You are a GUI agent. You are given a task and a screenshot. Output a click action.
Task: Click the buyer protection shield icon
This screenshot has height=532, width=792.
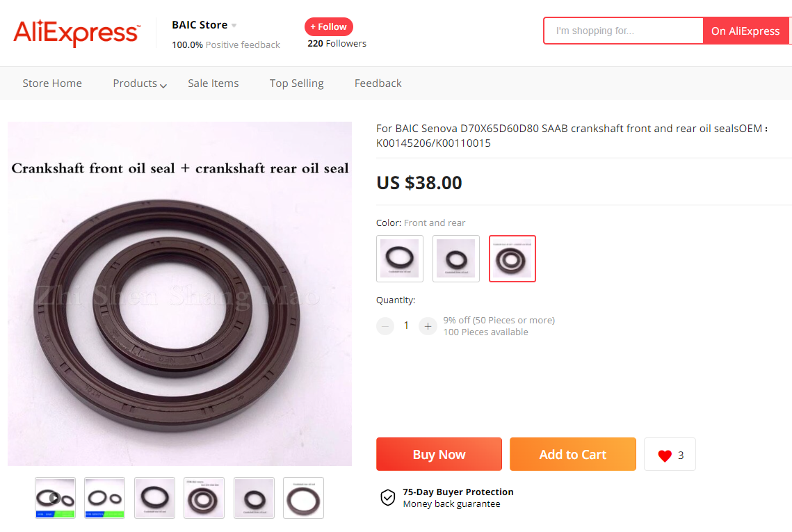pos(387,497)
